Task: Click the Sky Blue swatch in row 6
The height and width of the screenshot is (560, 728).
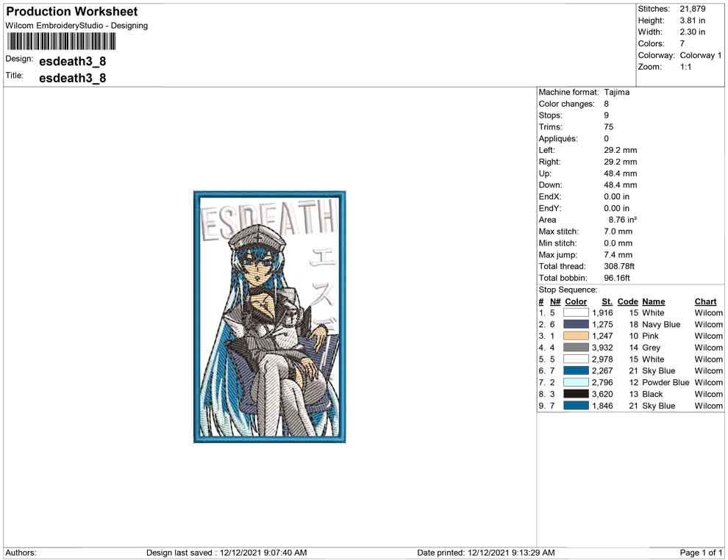Action: pos(576,370)
